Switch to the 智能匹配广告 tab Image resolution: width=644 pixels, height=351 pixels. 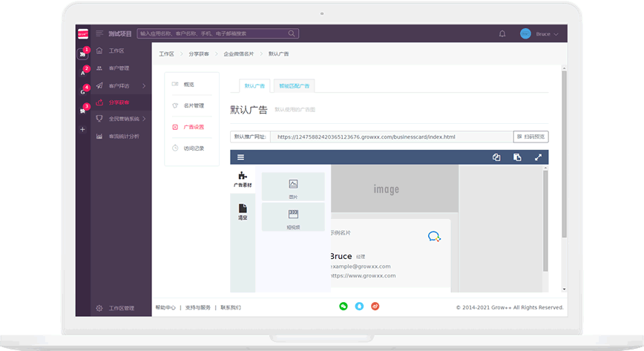(x=295, y=85)
